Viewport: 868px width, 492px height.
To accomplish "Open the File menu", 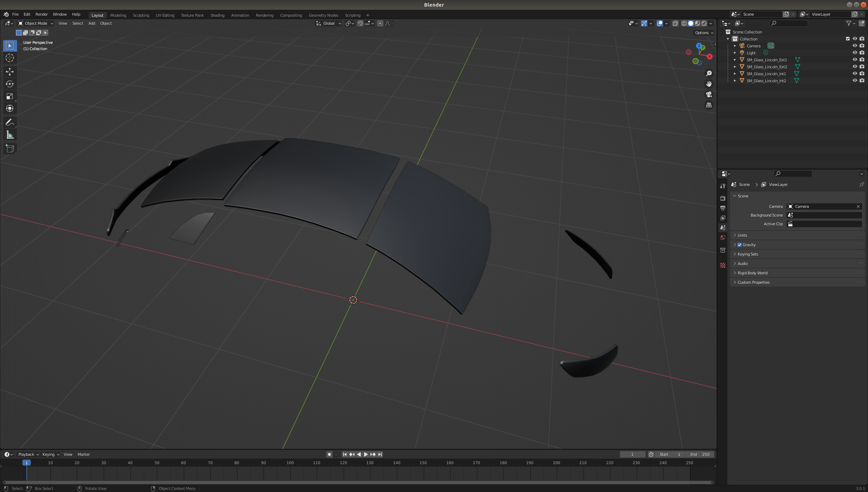I will tap(15, 14).
